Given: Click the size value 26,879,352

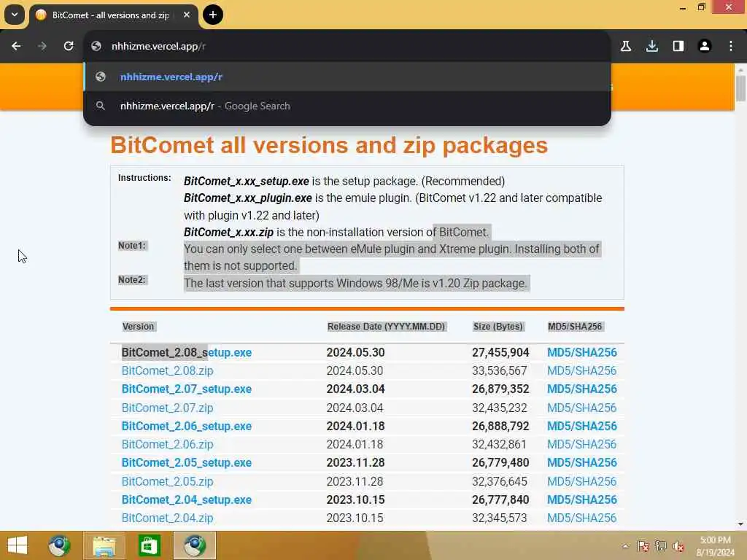Looking at the screenshot, I should 500,389.
